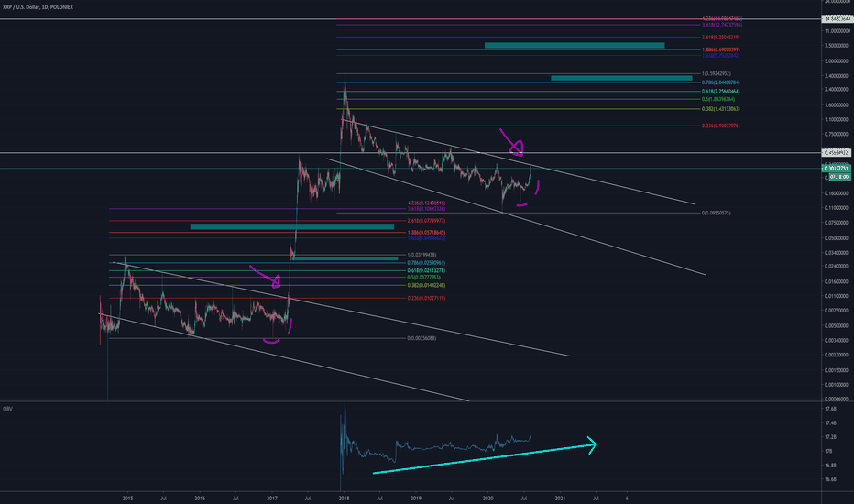Screen dimensions: 854x504
Task: Select the 0.236(0.01027119) Fibonacci label
Action: click(x=426, y=298)
